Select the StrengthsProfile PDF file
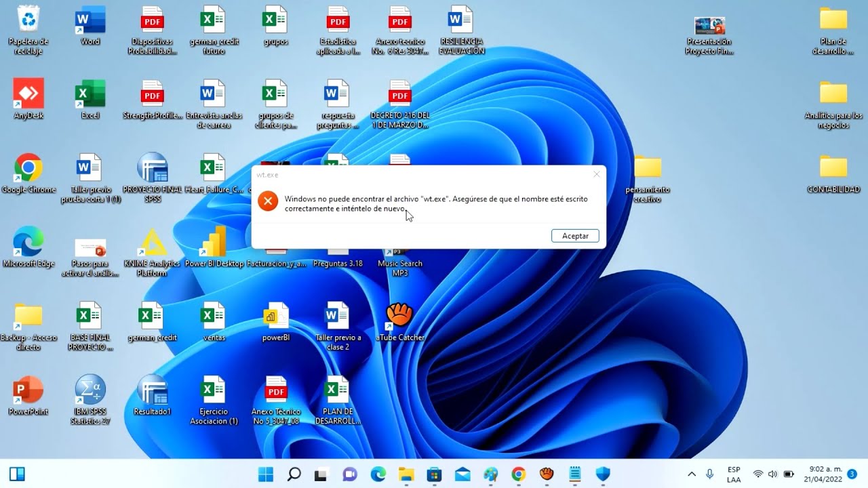The width and height of the screenshot is (868, 488). pos(152,100)
